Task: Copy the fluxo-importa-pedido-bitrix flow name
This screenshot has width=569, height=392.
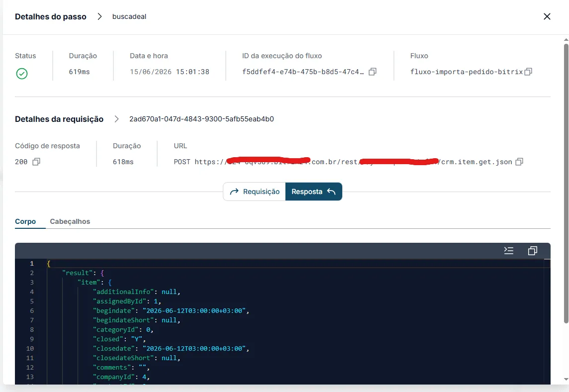Action: click(x=528, y=72)
